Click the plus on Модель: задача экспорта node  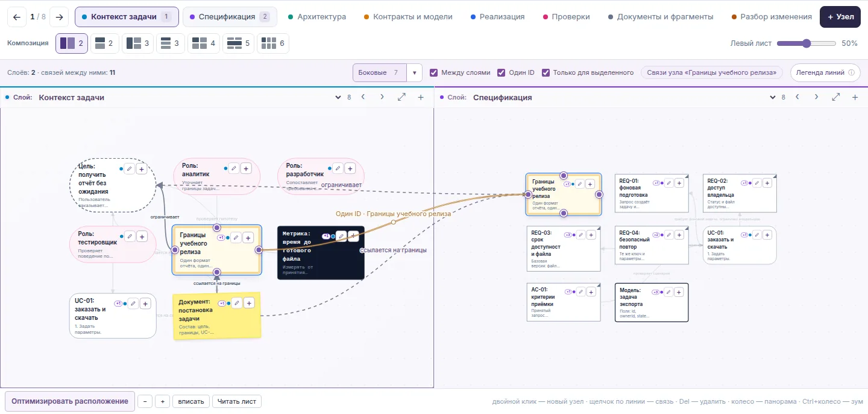click(679, 292)
